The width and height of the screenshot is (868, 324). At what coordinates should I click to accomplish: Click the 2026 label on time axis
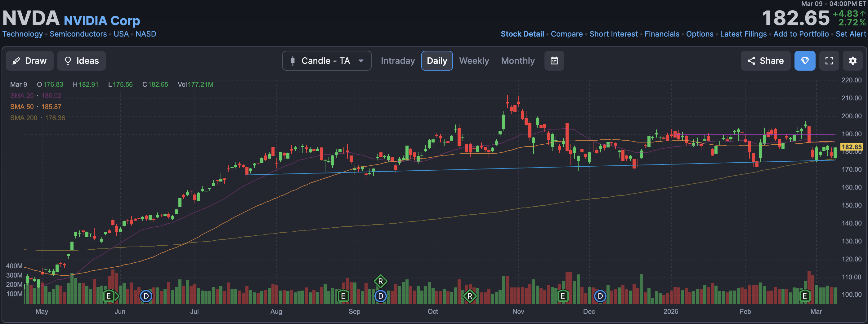click(670, 312)
